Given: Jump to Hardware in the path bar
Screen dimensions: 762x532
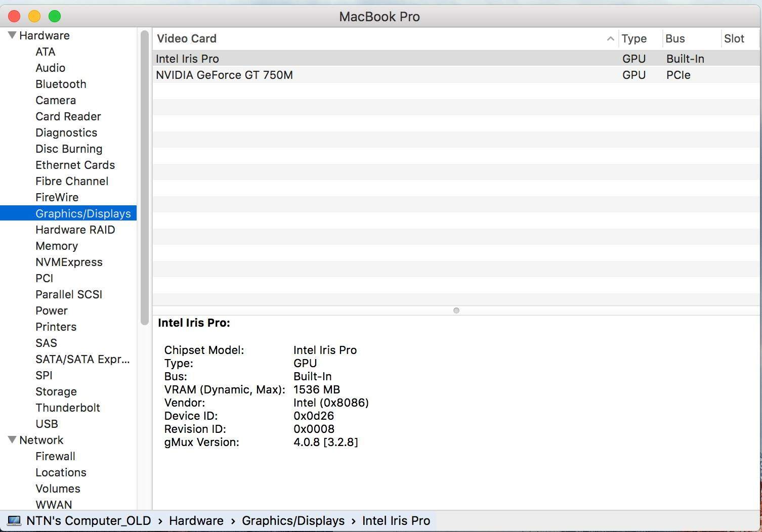Looking at the screenshot, I should pyautogui.click(x=196, y=520).
